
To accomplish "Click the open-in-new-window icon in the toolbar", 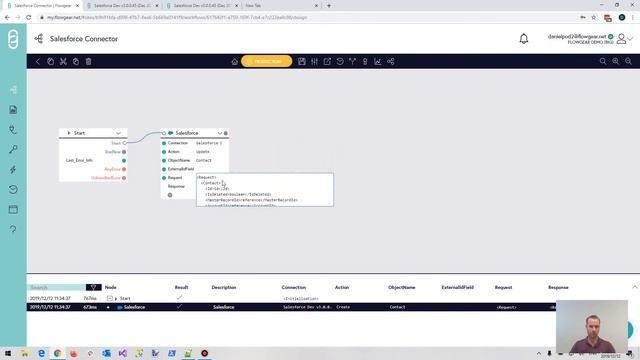I will point(327,62).
